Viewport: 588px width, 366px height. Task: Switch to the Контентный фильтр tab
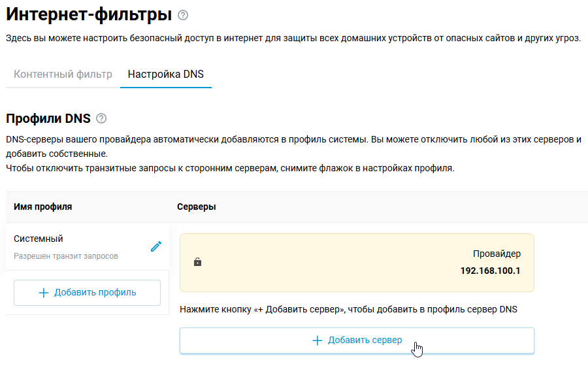63,74
